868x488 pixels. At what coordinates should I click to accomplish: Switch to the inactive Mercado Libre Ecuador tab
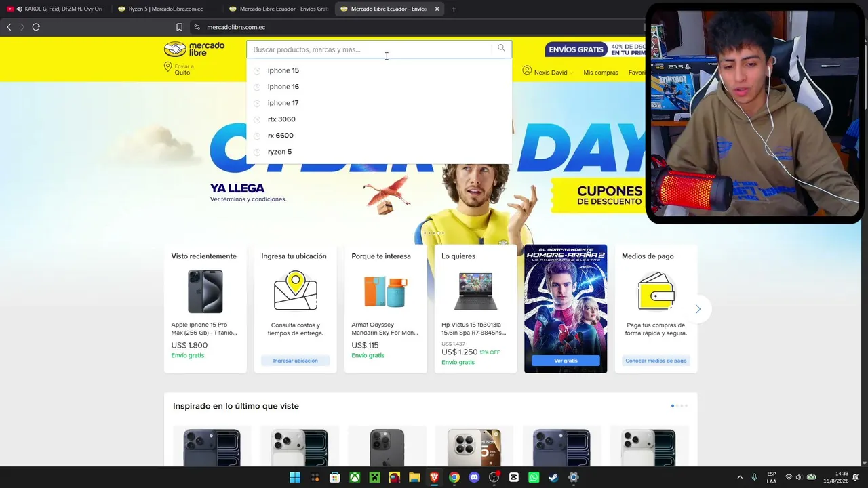(x=278, y=9)
